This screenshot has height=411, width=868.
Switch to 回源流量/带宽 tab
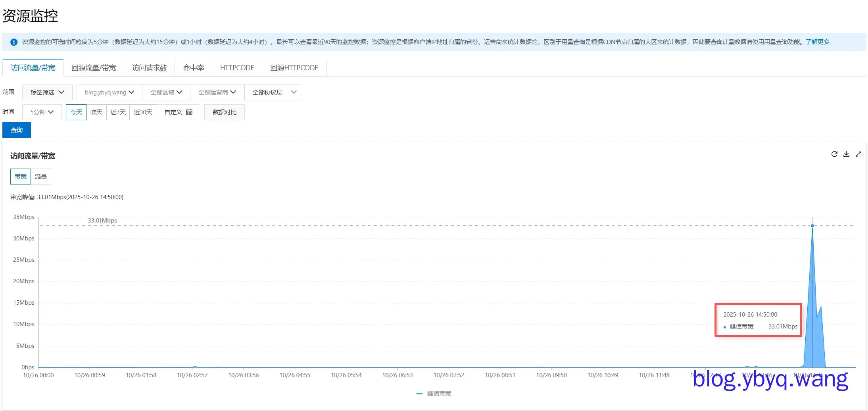coord(94,68)
